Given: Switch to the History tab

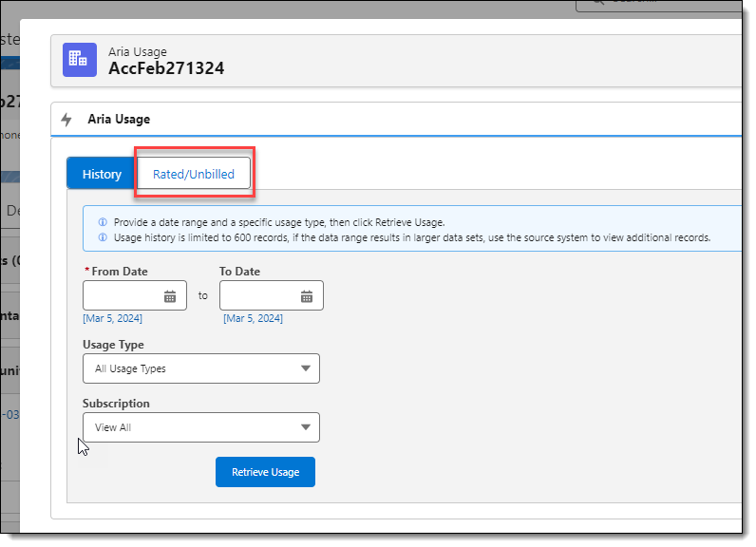Looking at the screenshot, I should [102, 174].
